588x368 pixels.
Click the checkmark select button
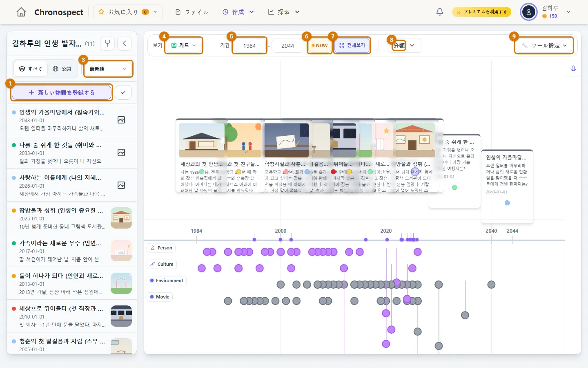coord(123,92)
